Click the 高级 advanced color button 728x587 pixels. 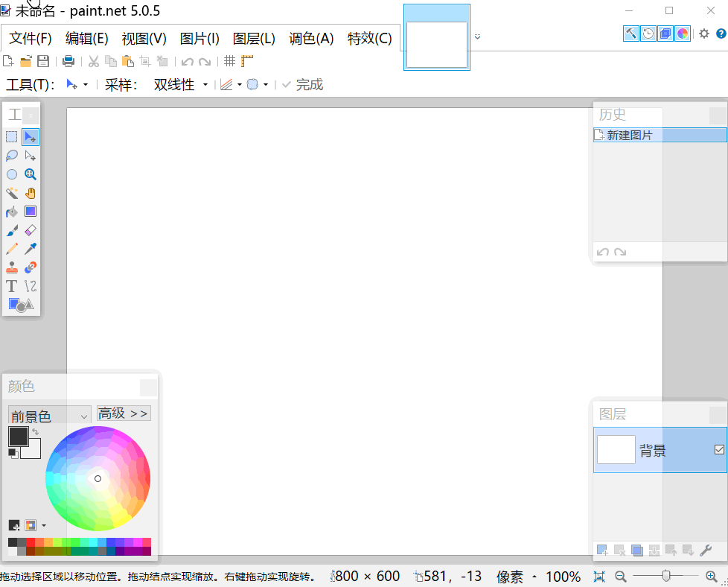123,413
